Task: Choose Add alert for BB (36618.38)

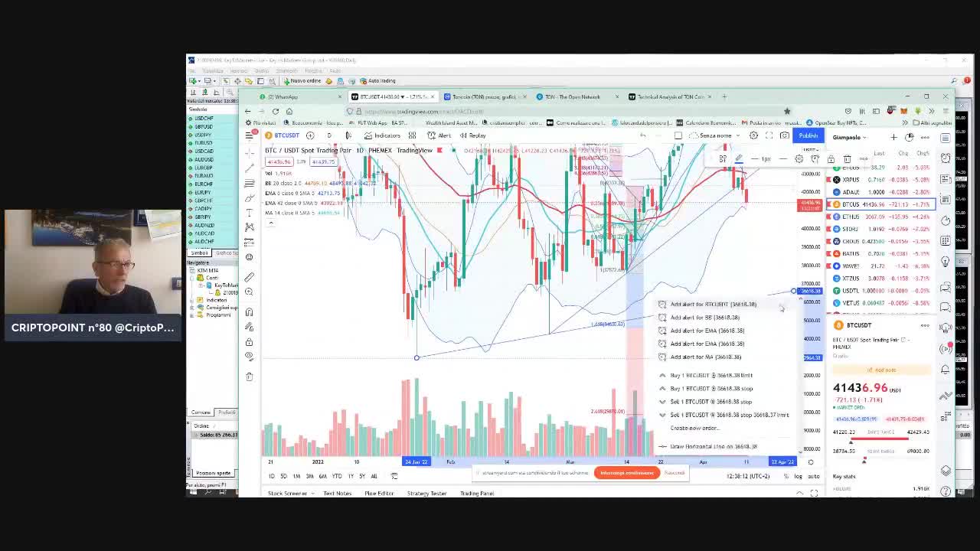Action: tap(704, 318)
